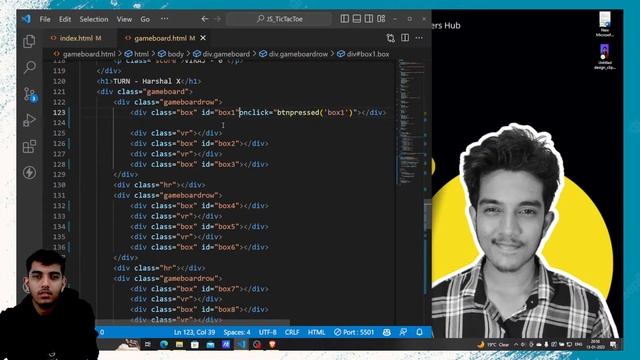The image size is (640, 360).
Task: Click the clock in the system tray
Action: click(x=596, y=344)
